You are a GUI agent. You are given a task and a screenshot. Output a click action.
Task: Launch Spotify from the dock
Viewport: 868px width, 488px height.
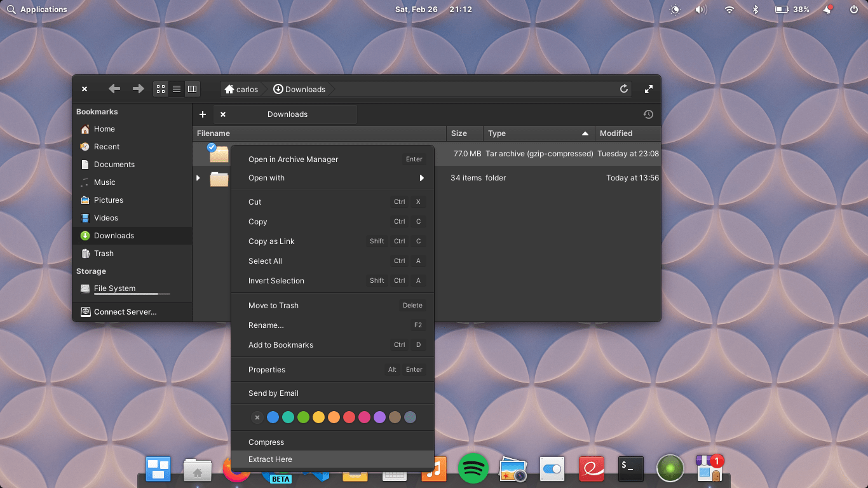tap(473, 468)
